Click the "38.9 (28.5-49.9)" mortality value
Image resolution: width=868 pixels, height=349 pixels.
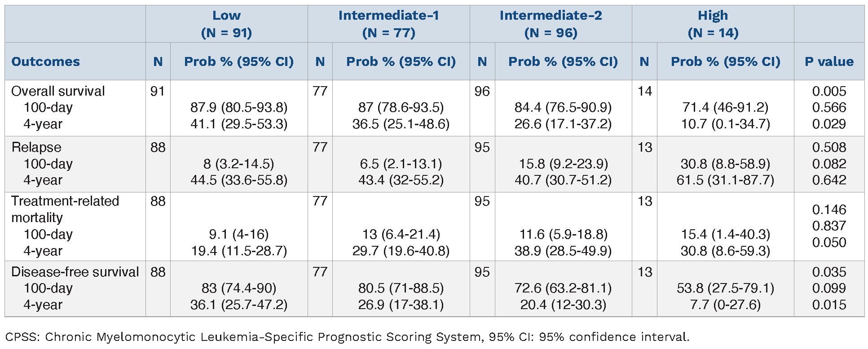tap(563, 251)
